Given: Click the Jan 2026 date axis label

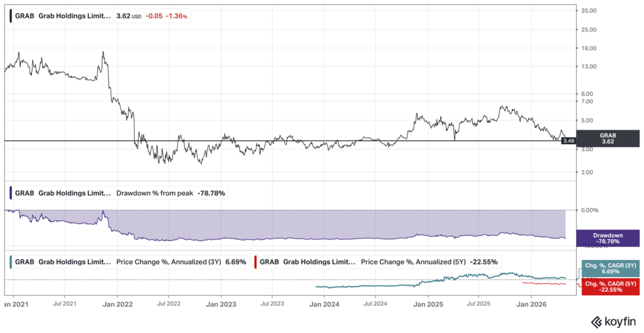Looking at the screenshot, I should (531, 304).
